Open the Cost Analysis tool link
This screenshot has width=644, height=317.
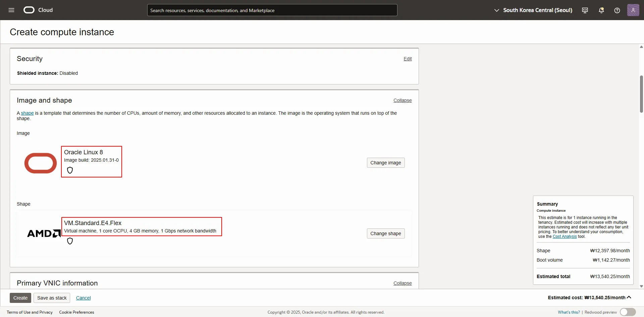click(x=565, y=236)
